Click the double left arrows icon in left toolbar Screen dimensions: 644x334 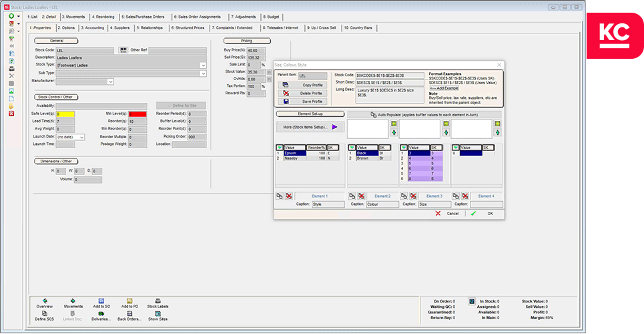click(11, 46)
